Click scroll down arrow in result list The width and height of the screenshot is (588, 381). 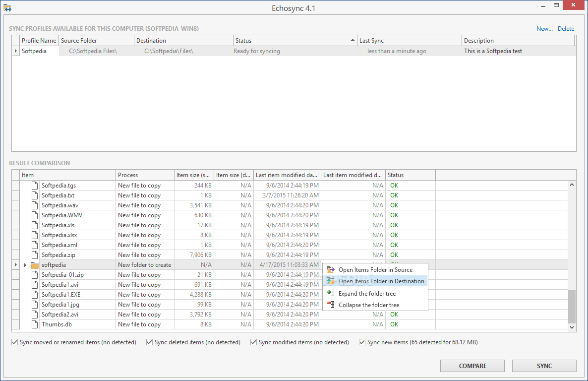pos(572,327)
